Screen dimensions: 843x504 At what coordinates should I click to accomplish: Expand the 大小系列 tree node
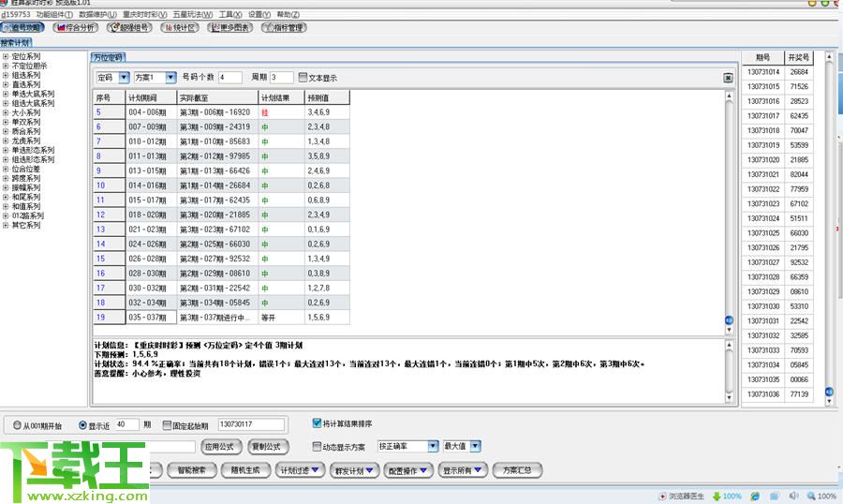(6, 113)
